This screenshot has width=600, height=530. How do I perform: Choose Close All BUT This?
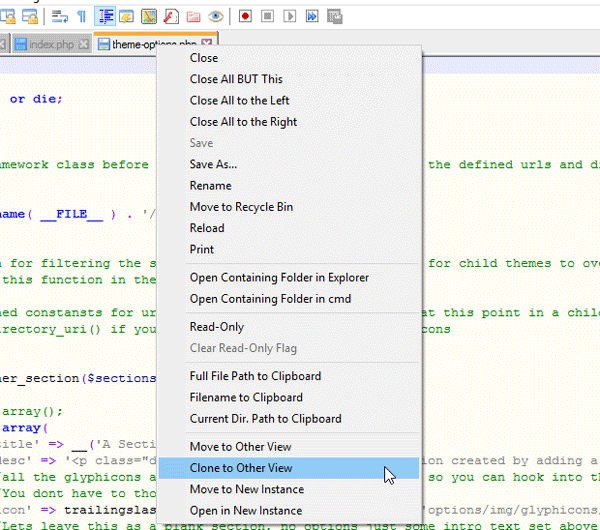pos(236,79)
